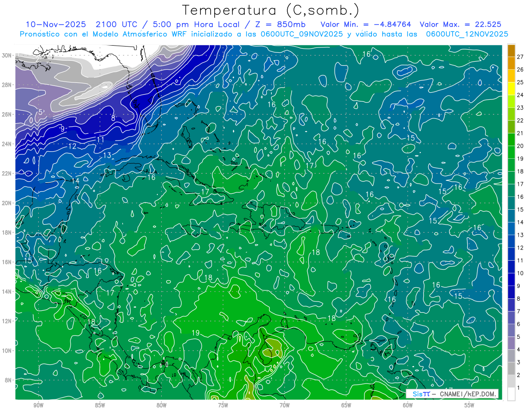Click the "16N" latitude axis label

[x=7, y=262]
